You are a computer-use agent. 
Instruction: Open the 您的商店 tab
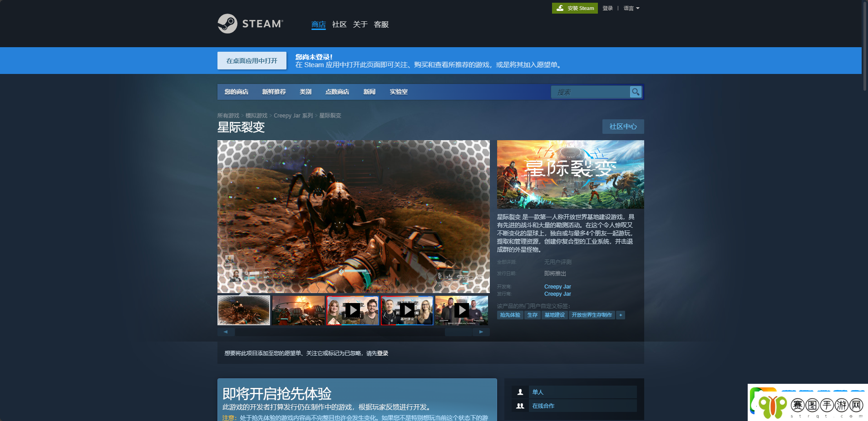tap(236, 92)
